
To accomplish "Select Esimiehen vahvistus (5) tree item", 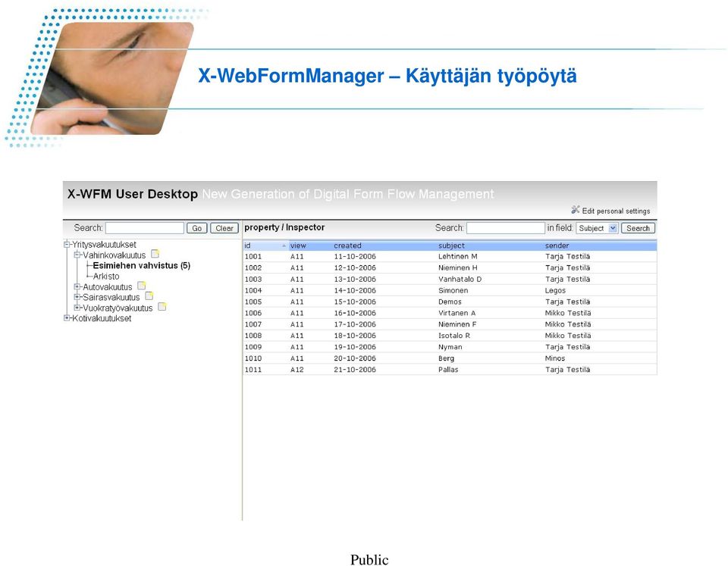I will (142, 265).
